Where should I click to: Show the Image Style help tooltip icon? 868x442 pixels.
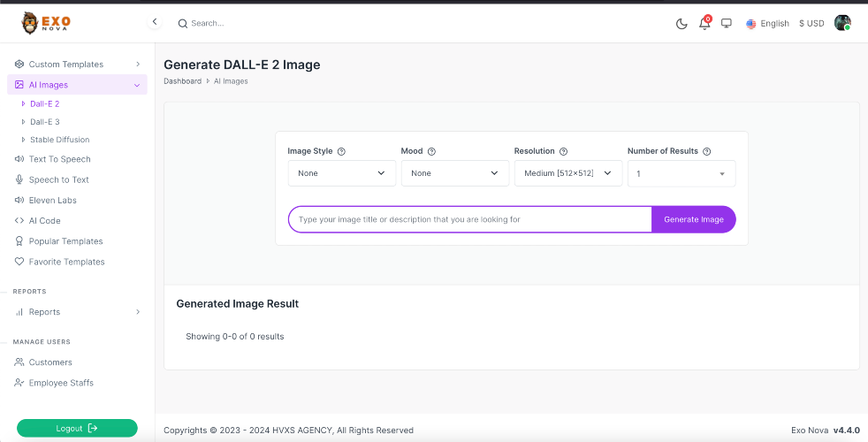pyautogui.click(x=341, y=151)
